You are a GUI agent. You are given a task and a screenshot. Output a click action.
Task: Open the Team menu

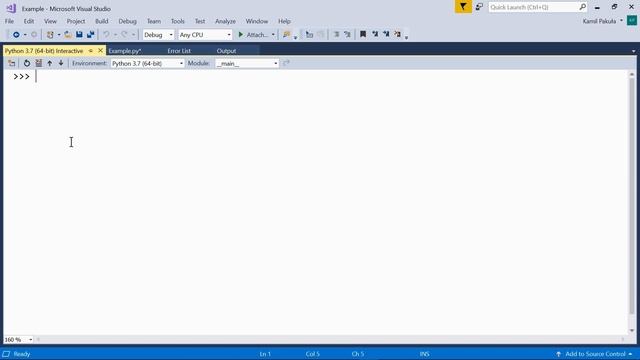click(154, 21)
